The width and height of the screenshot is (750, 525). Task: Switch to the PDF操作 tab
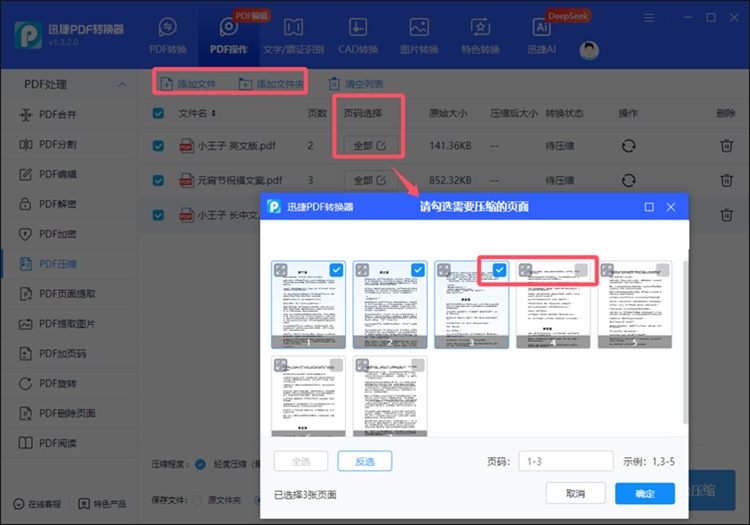(x=229, y=36)
